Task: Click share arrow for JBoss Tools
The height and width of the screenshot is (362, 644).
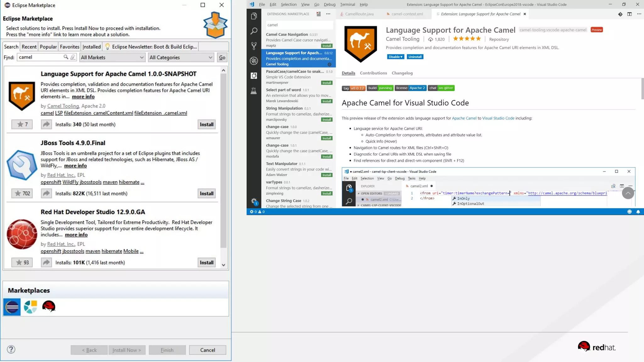Action: tap(46, 193)
